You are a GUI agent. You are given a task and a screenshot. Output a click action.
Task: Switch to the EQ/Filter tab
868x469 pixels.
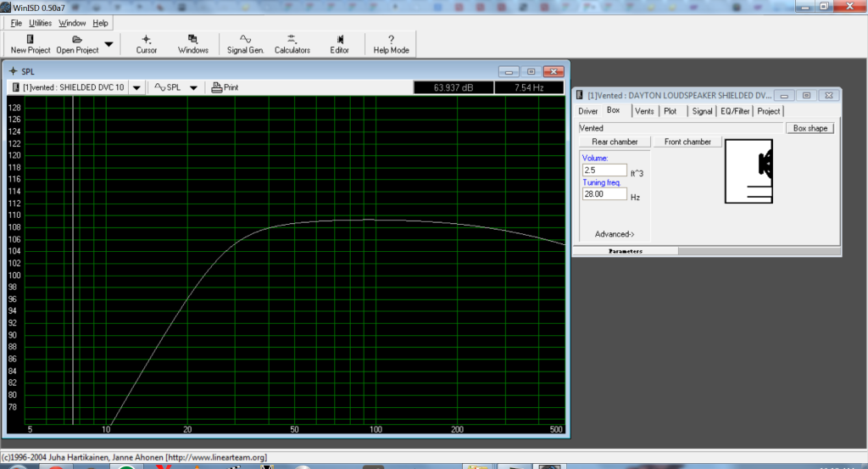pyautogui.click(x=735, y=111)
